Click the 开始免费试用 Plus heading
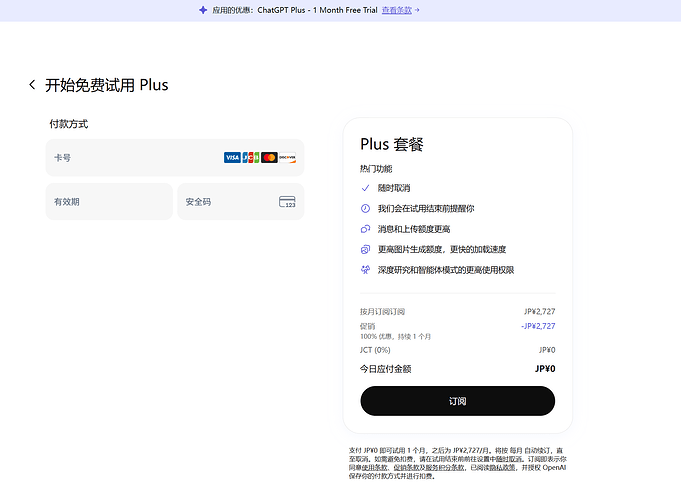This screenshot has height=500, width=681. click(x=106, y=85)
